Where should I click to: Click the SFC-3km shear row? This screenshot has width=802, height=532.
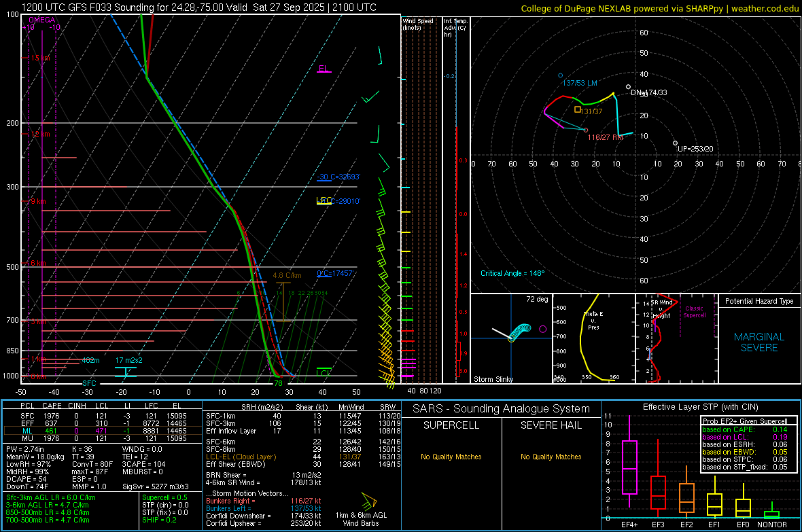303,423
